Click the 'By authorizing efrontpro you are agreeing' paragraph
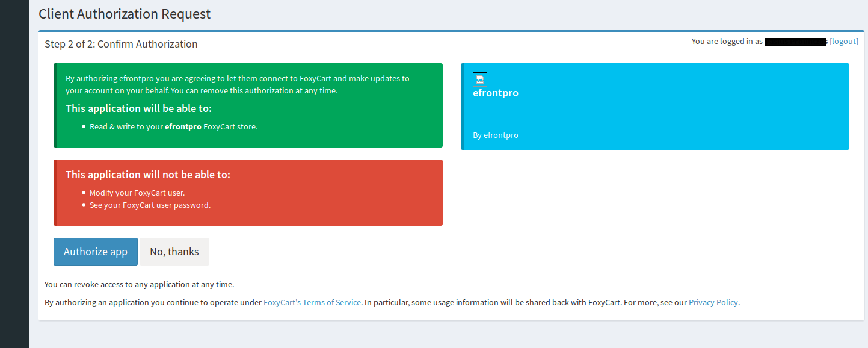 click(x=237, y=85)
